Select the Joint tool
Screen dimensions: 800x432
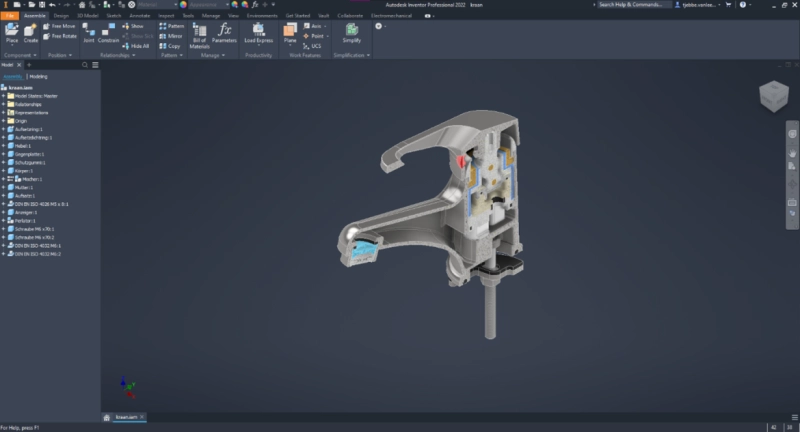(x=89, y=33)
